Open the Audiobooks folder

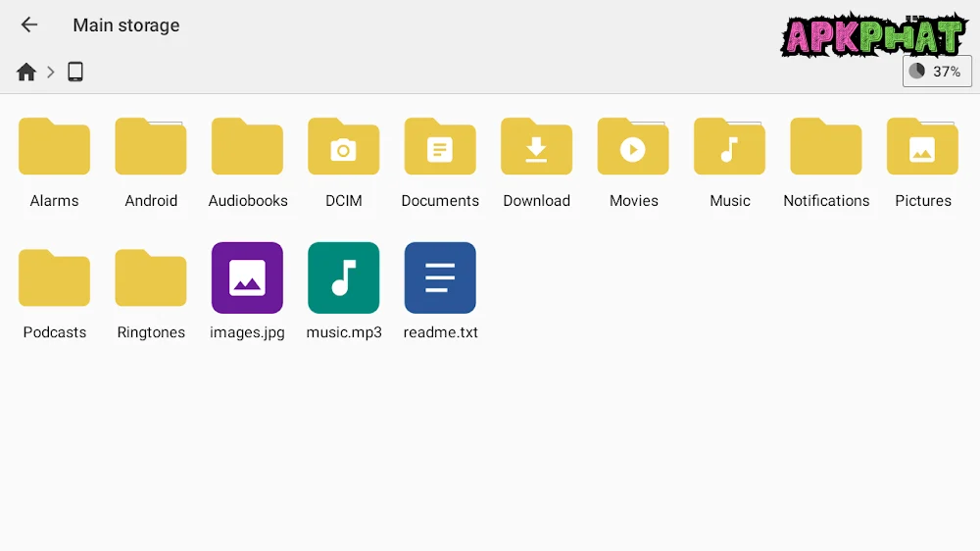click(x=247, y=148)
